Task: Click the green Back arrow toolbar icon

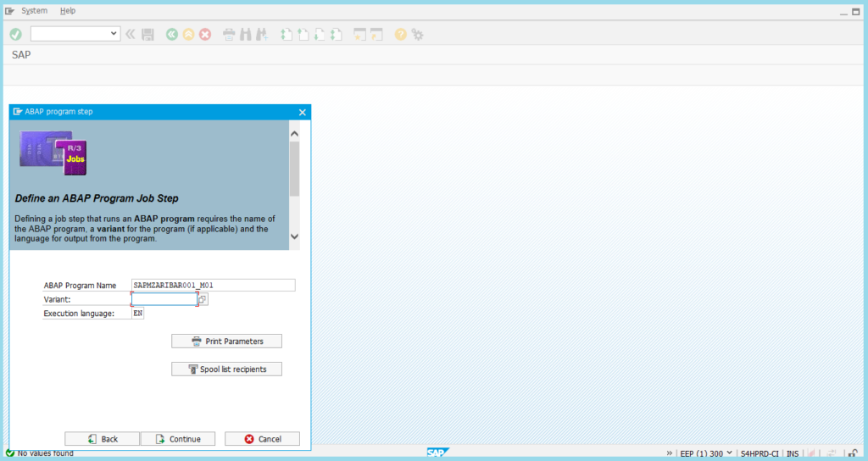Action: point(172,34)
